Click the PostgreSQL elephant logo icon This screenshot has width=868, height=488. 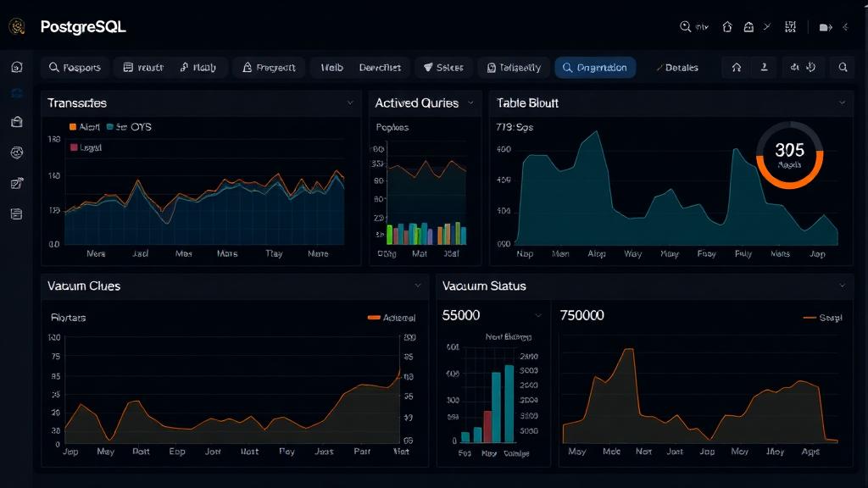pyautogui.click(x=17, y=26)
